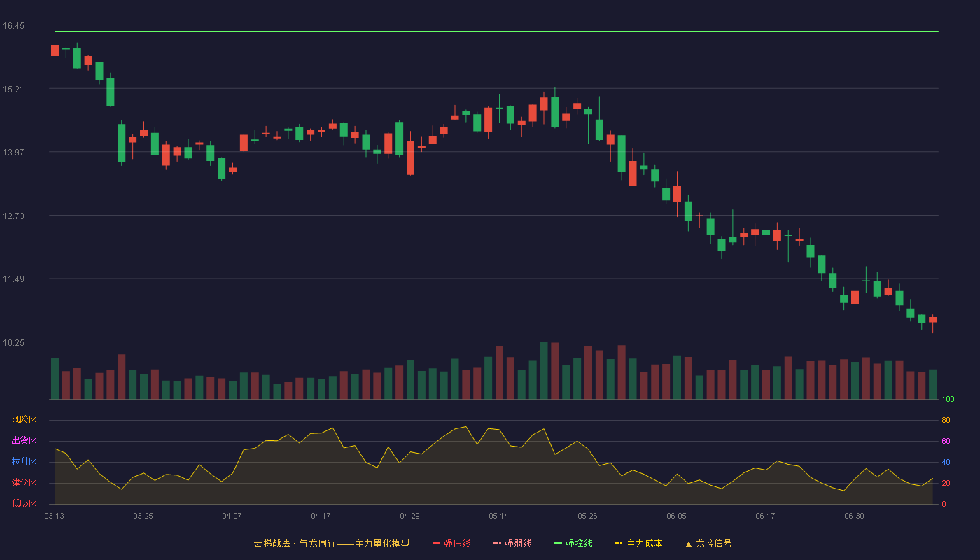Select the 出货区 zone label
This screenshot has width=980, height=560.
(x=24, y=441)
